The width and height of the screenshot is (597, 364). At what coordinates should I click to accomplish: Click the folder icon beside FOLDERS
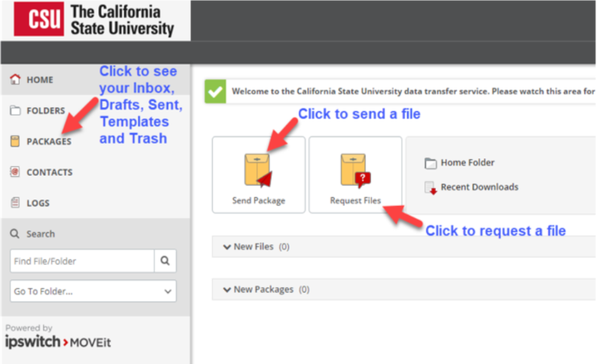tap(15, 110)
